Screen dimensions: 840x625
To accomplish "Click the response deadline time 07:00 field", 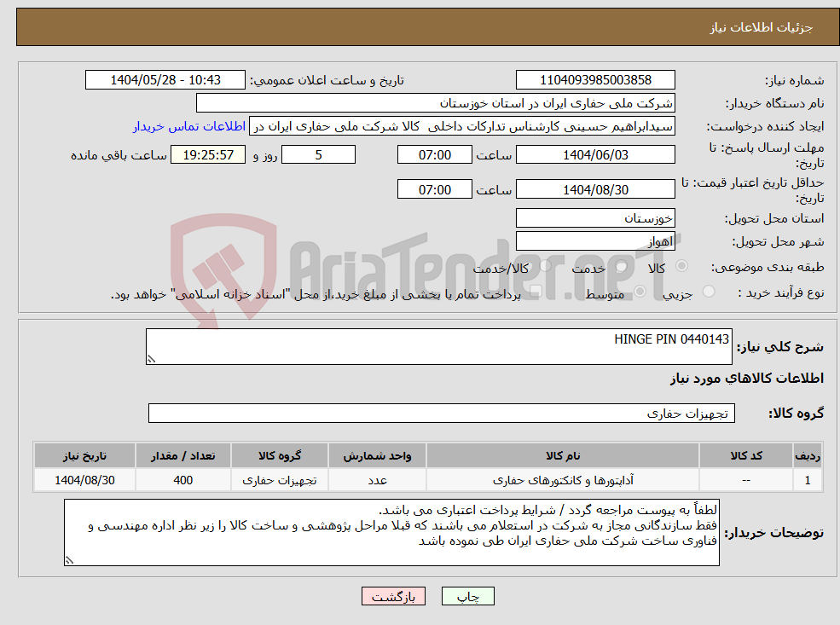I will click(x=434, y=155).
